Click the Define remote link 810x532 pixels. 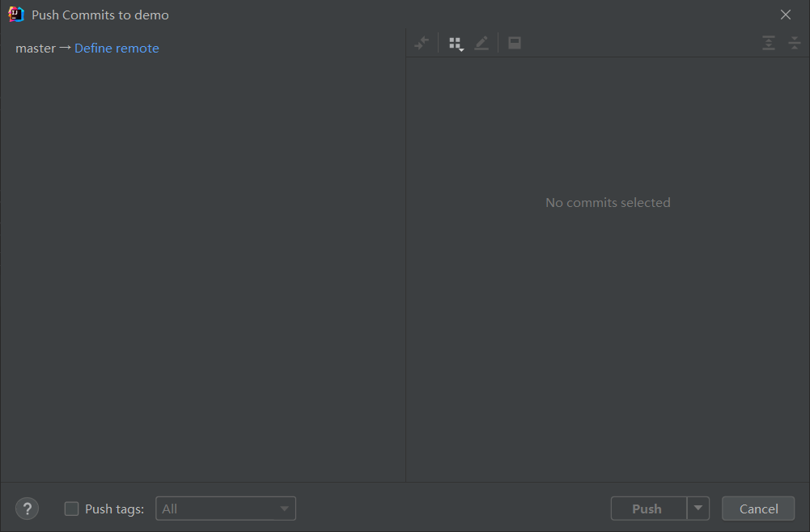117,49
